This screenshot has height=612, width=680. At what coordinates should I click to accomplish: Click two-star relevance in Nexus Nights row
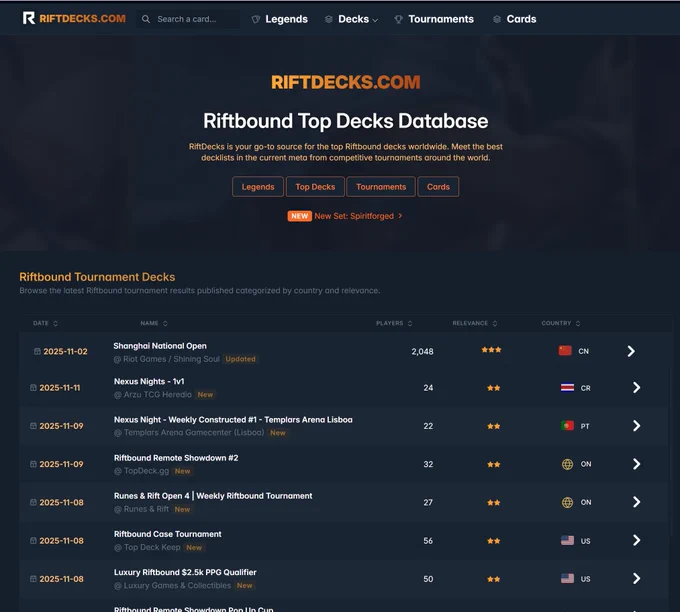(494, 388)
